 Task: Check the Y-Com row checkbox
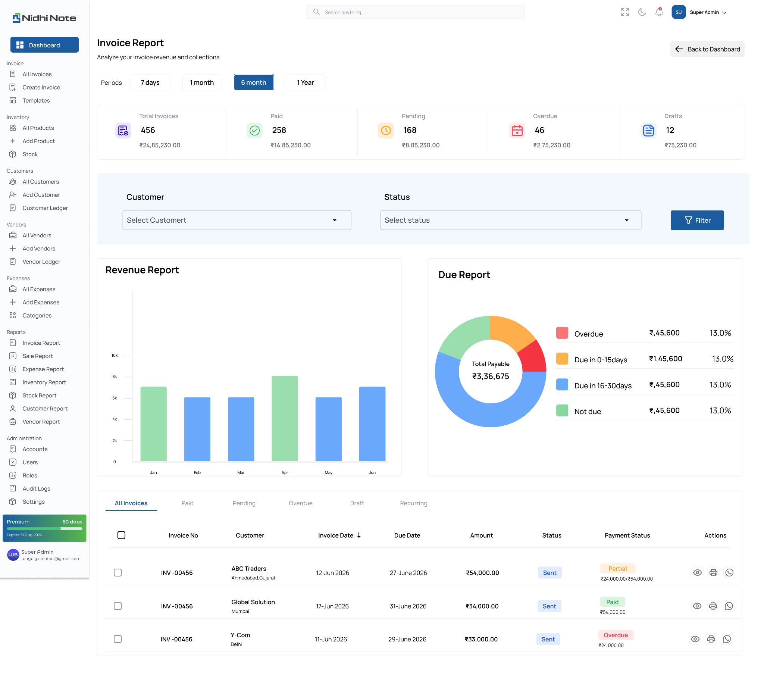coord(118,639)
